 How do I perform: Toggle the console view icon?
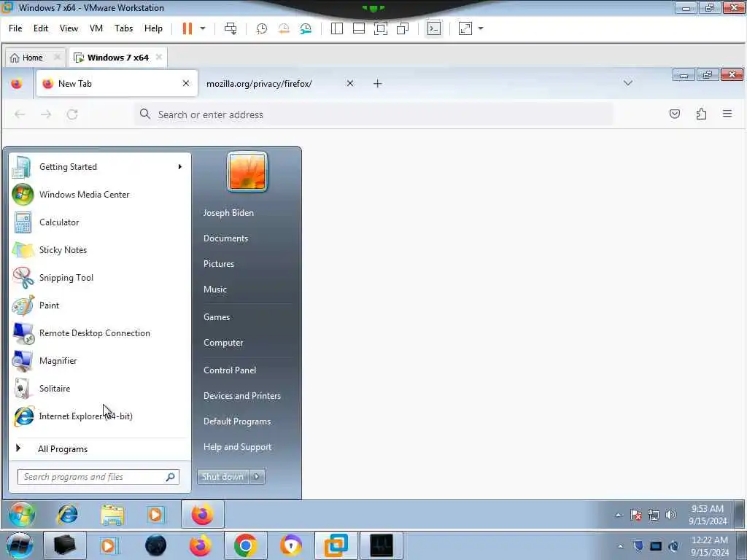[433, 28]
